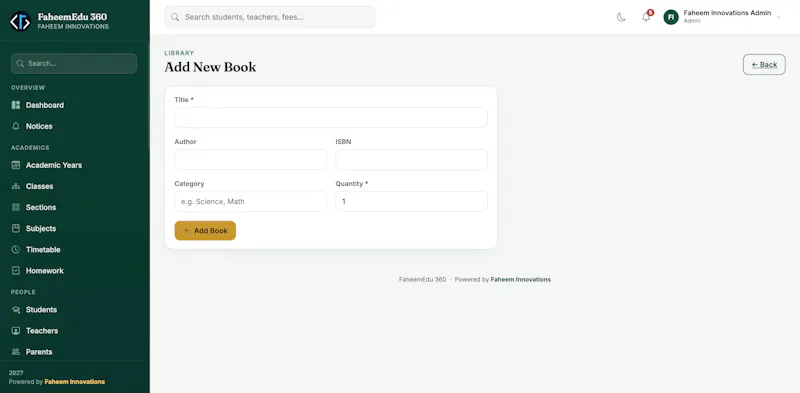Open the Sections menu item
The height and width of the screenshot is (393, 800).
click(x=73, y=207)
